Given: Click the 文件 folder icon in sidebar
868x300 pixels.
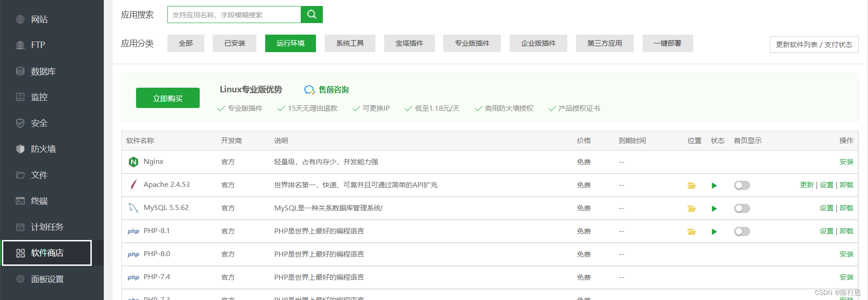Looking at the screenshot, I should (20, 175).
